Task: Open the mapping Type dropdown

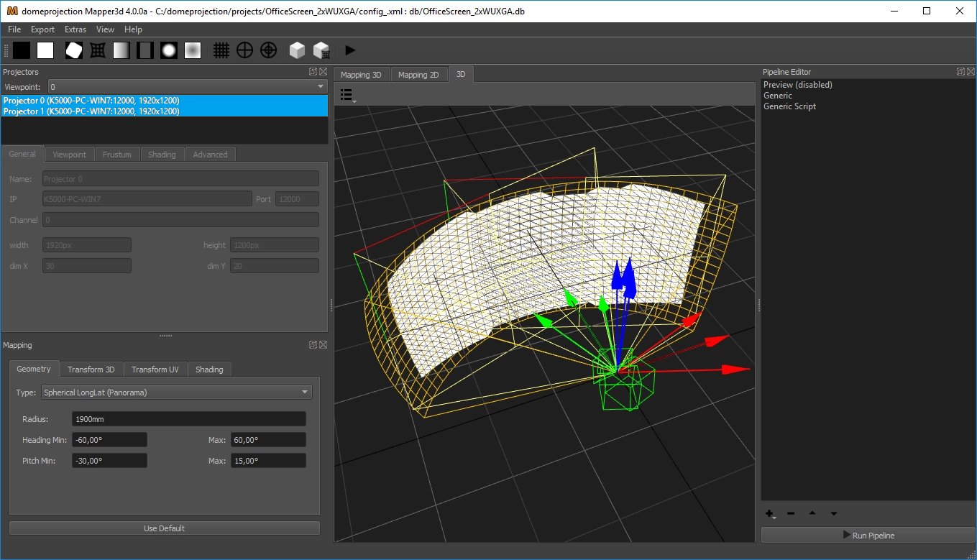Action: [x=176, y=392]
